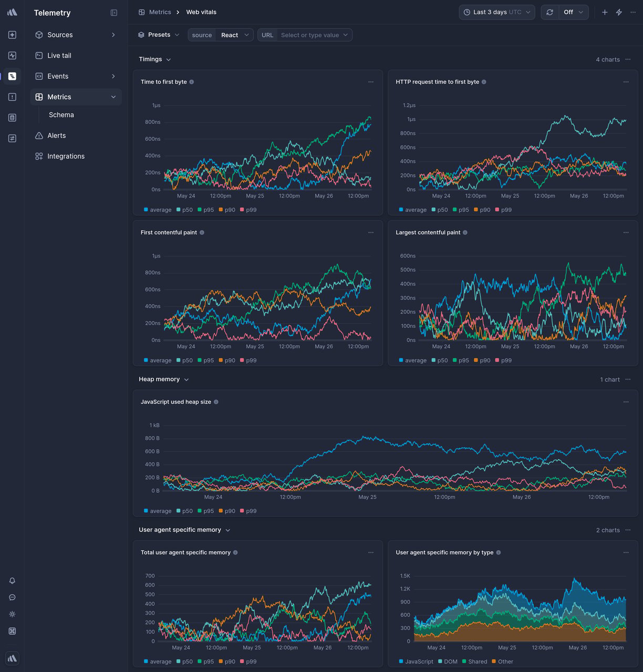Show info for HTTP request time
Image resolution: width=643 pixels, height=672 pixels.
(x=484, y=82)
